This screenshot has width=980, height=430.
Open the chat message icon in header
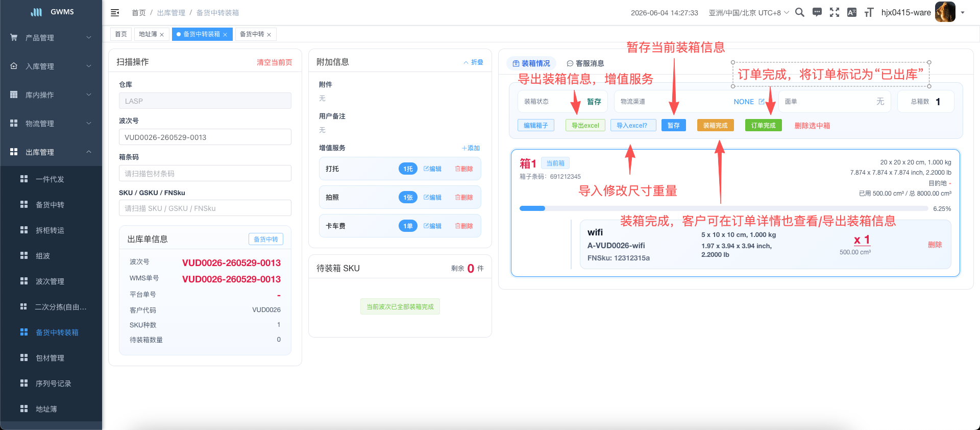(x=817, y=12)
